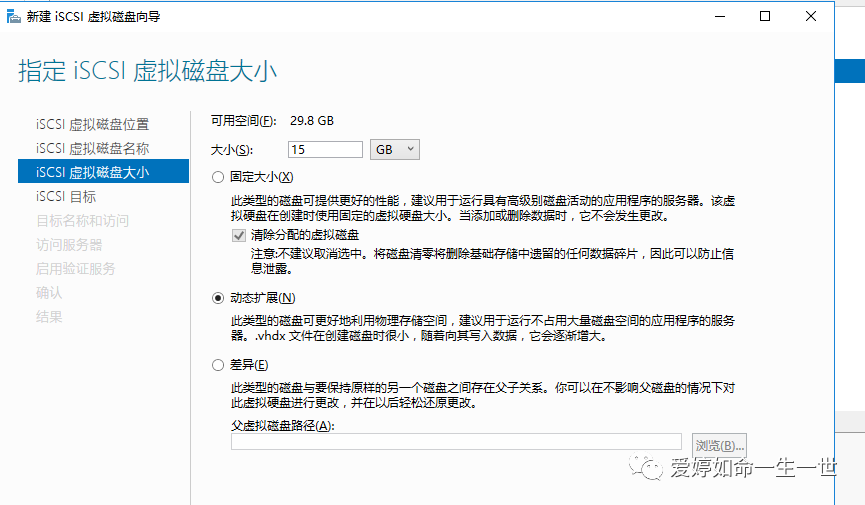Click the 浏览(B)... button
Screen dimensions: 865x505
point(719,445)
